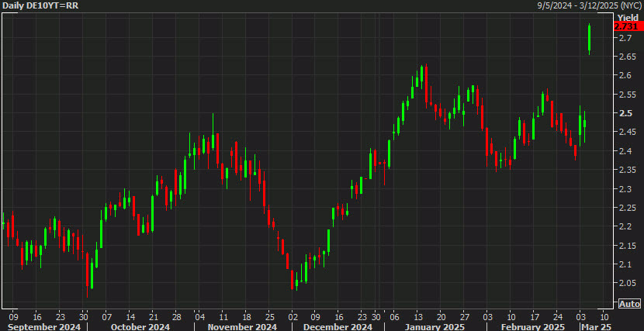This screenshot has height=331, width=644.
Task: Click the bold 2.5 yield axis tick
Action: (625, 113)
